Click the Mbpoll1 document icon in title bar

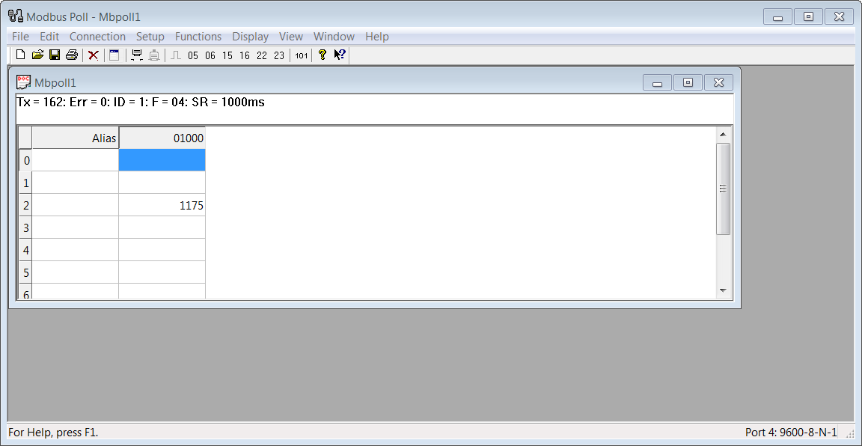23,82
